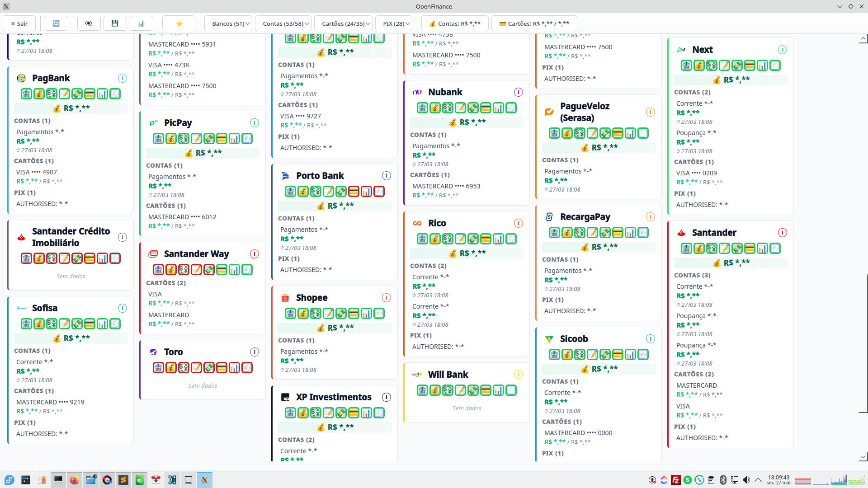Toggle the last permission icon in PagBank row

[x=115, y=94]
